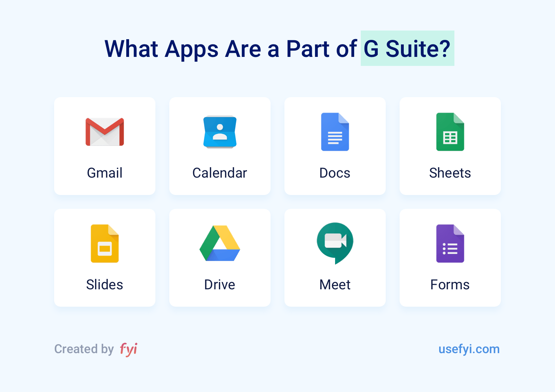Open the yellow Slides presentation icon
This screenshot has width=555, height=392.
pyautogui.click(x=105, y=244)
